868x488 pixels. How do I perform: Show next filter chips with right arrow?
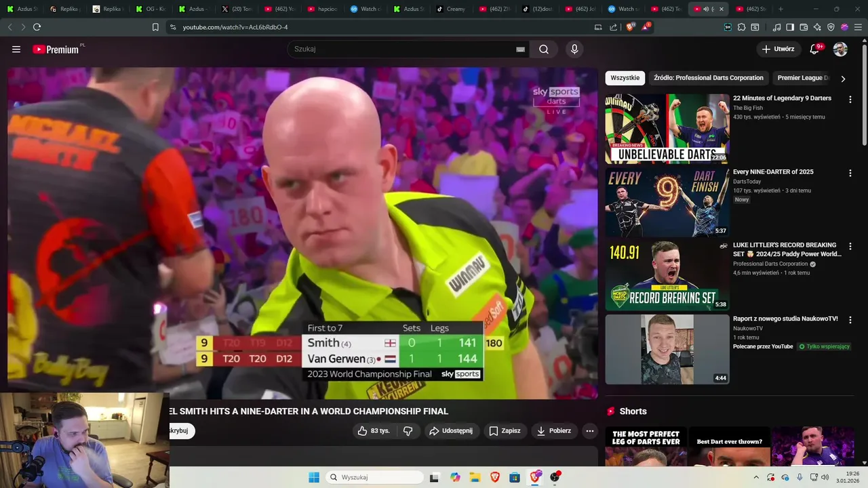(843, 79)
